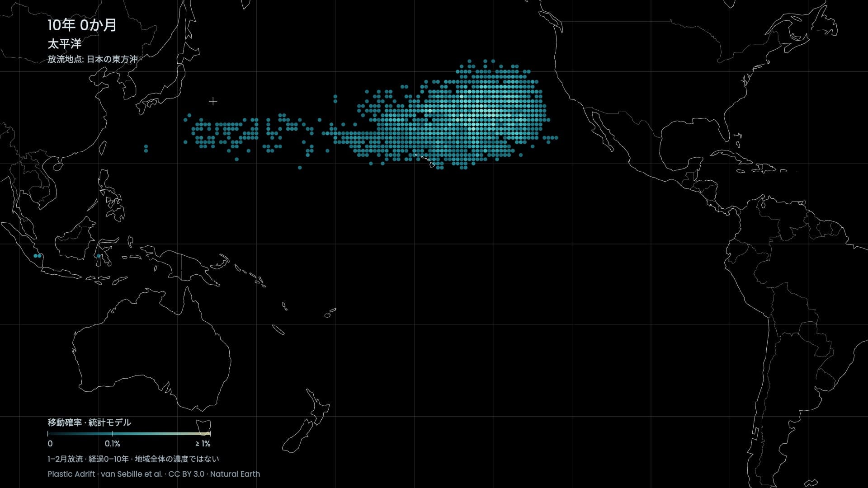
Task: Click the ocean name 太平洋
Action: click(65, 44)
